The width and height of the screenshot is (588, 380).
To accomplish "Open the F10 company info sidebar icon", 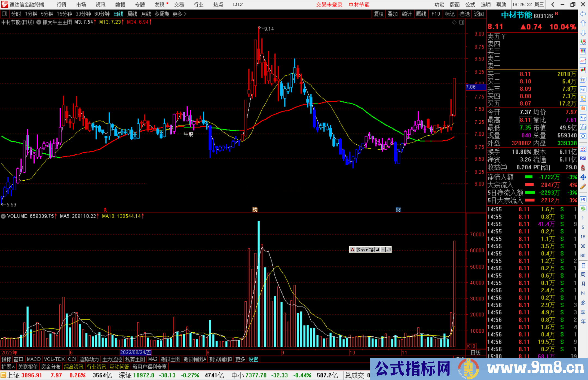I will tap(583, 89).
